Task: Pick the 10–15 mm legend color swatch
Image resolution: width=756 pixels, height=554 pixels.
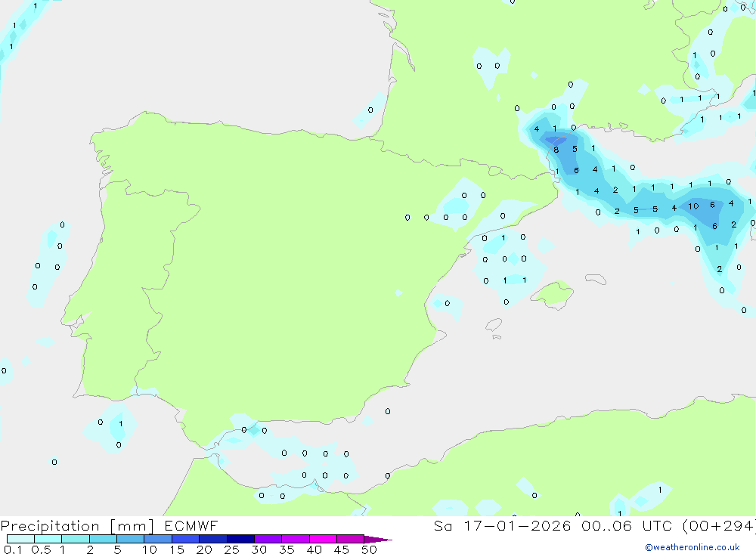Action: point(158,539)
